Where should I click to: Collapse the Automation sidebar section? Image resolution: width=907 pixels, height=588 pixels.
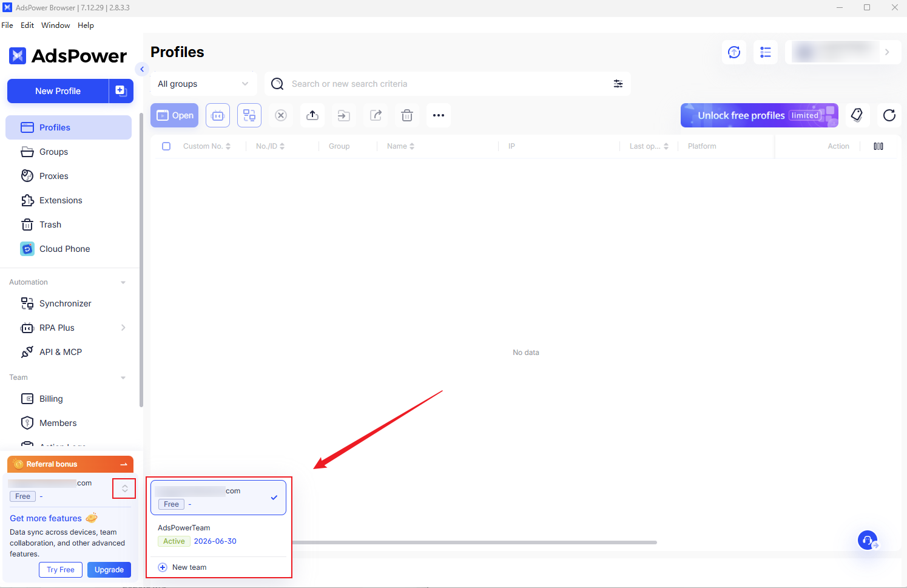point(123,282)
